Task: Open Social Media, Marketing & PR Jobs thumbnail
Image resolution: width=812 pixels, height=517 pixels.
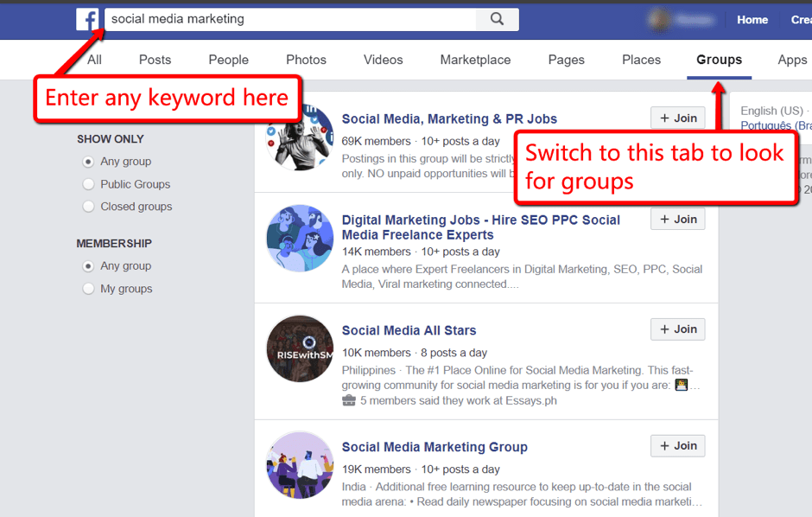Action: (300, 137)
